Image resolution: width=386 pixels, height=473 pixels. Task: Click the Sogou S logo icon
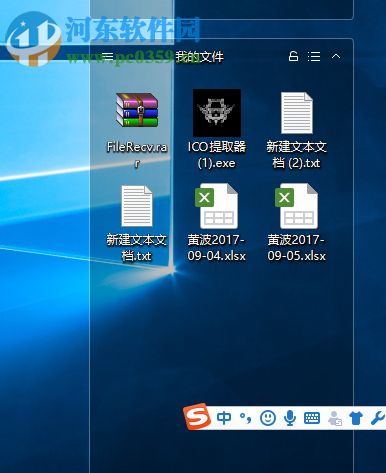click(197, 416)
